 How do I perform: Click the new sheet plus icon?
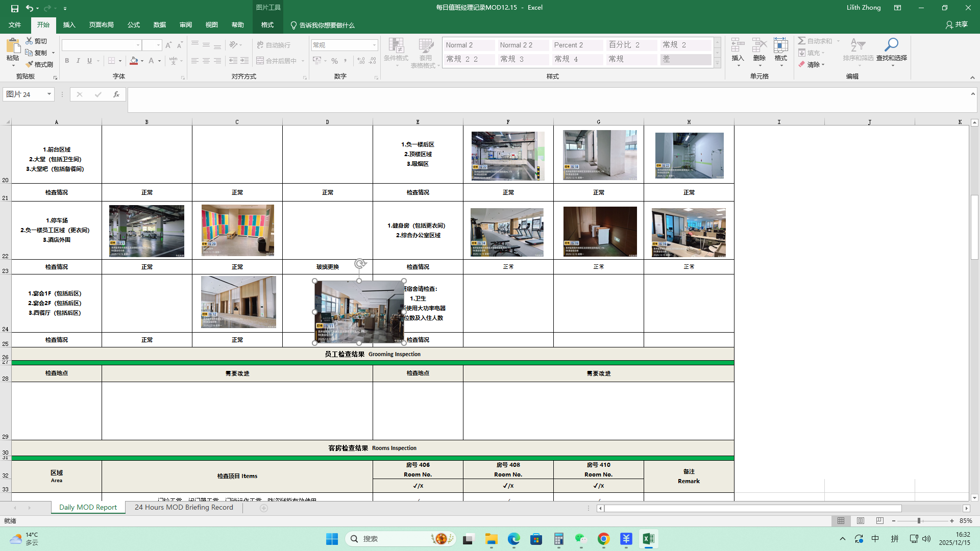click(264, 508)
